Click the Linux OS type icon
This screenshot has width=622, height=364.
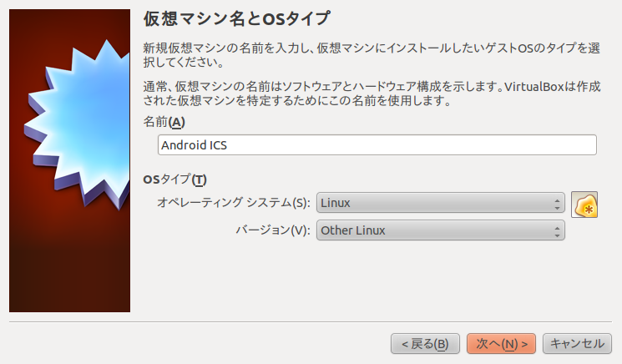[x=584, y=205]
